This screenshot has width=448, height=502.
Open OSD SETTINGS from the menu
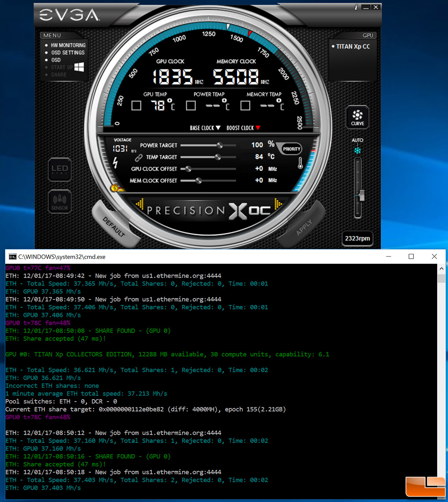click(x=68, y=52)
